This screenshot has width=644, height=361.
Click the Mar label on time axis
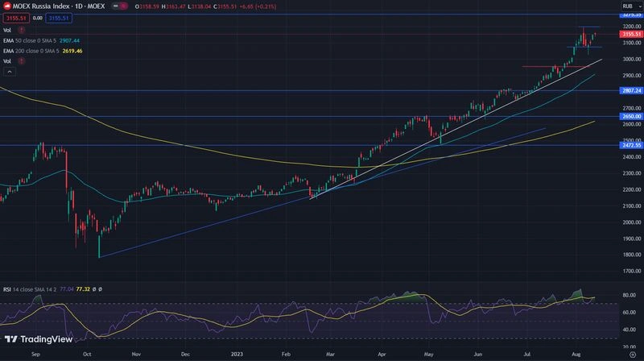(330, 355)
